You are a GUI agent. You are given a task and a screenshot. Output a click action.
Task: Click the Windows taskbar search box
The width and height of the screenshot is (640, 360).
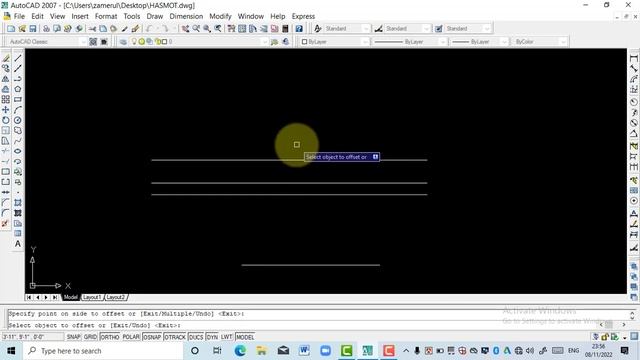(x=103, y=351)
